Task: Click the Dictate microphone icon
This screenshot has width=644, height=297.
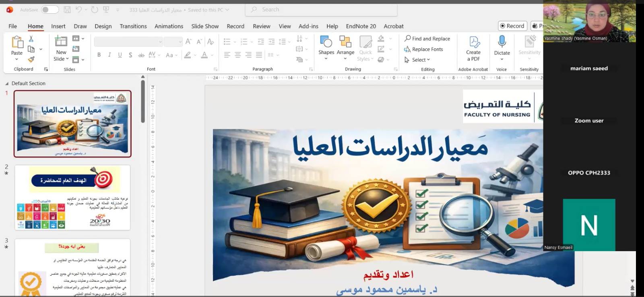Action: click(x=502, y=42)
